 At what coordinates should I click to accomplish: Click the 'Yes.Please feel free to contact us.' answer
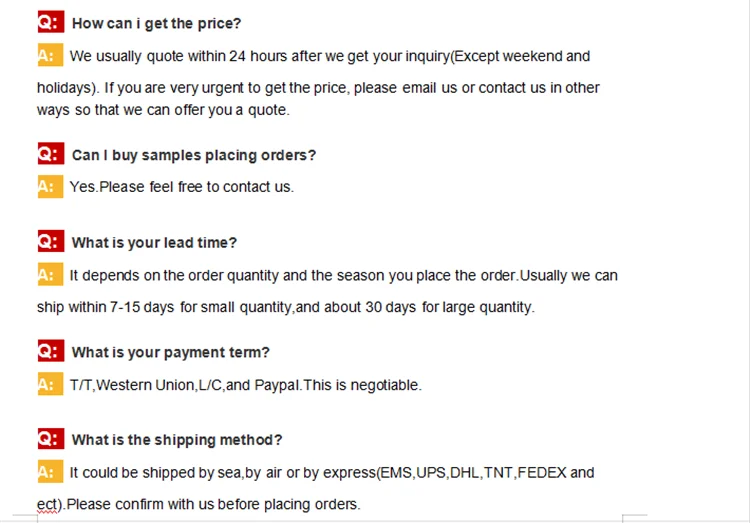pos(181,187)
